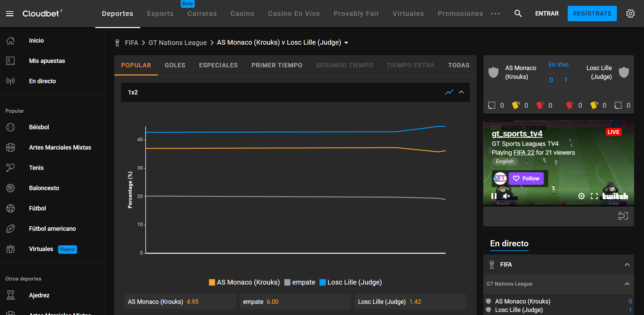The image size is (644, 315).
Task: Switch to the ESPECIALES market tab
Action: pyautogui.click(x=218, y=65)
